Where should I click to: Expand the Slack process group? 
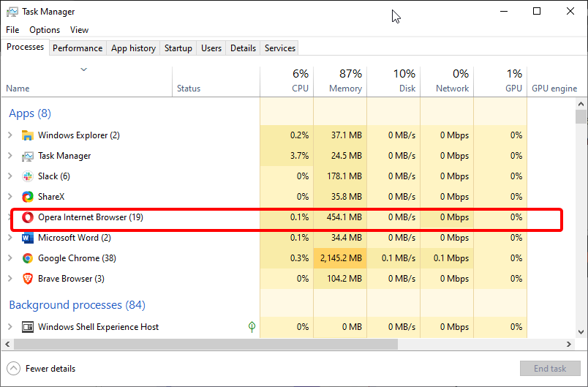pyautogui.click(x=10, y=176)
